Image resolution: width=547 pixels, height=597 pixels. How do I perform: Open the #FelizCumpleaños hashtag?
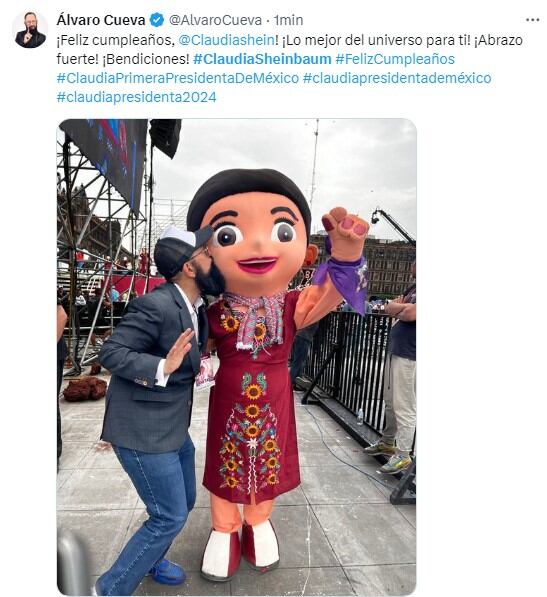click(x=395, y=59)
